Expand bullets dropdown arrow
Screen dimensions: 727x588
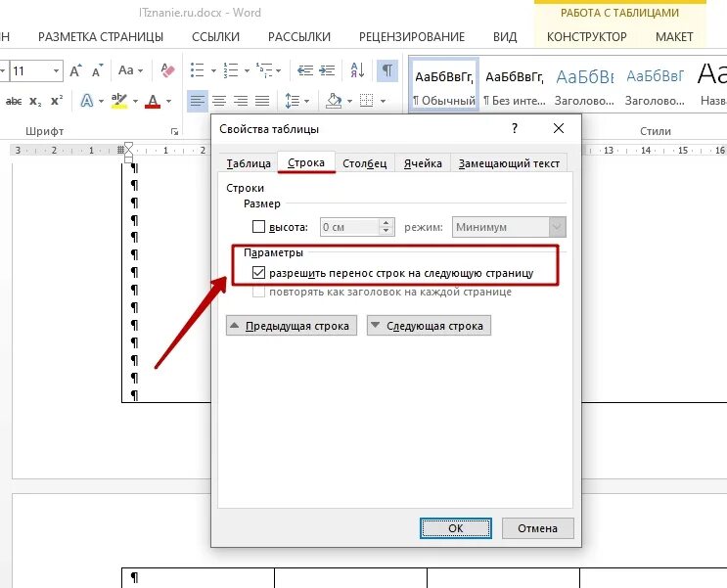213,71
